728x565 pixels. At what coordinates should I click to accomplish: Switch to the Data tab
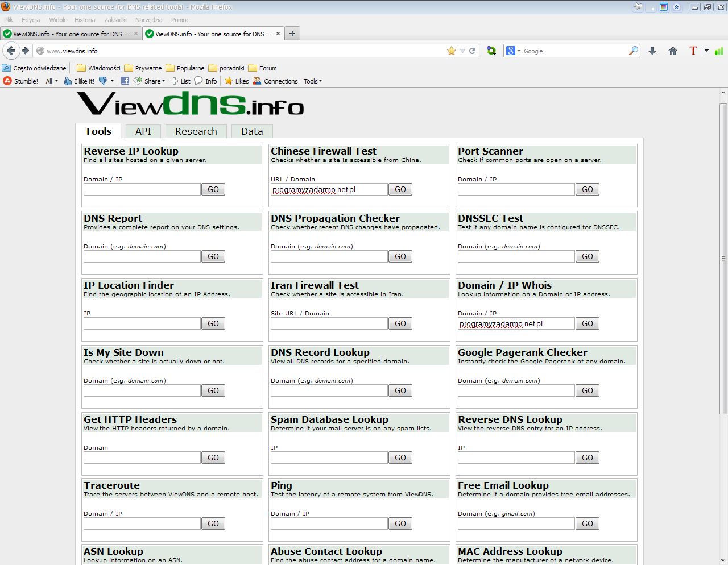point(252,131)
